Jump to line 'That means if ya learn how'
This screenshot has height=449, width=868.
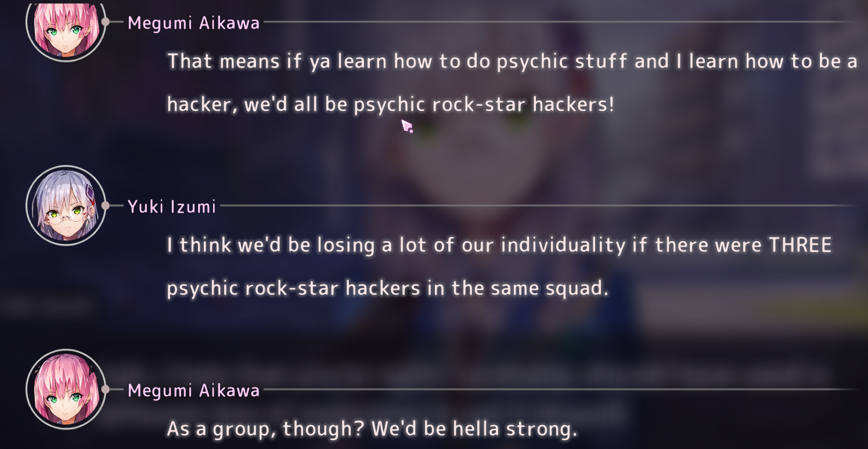pyautogui.click(x=512, y=62)
